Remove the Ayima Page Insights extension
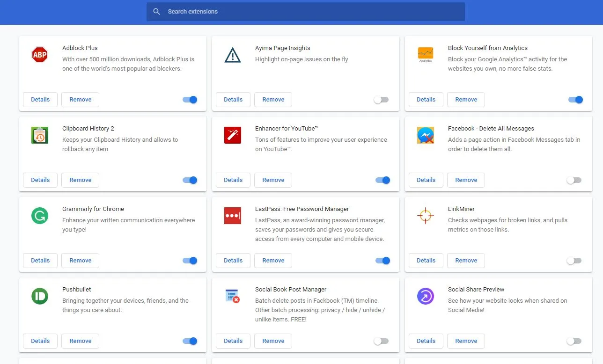 coord(273,100)
